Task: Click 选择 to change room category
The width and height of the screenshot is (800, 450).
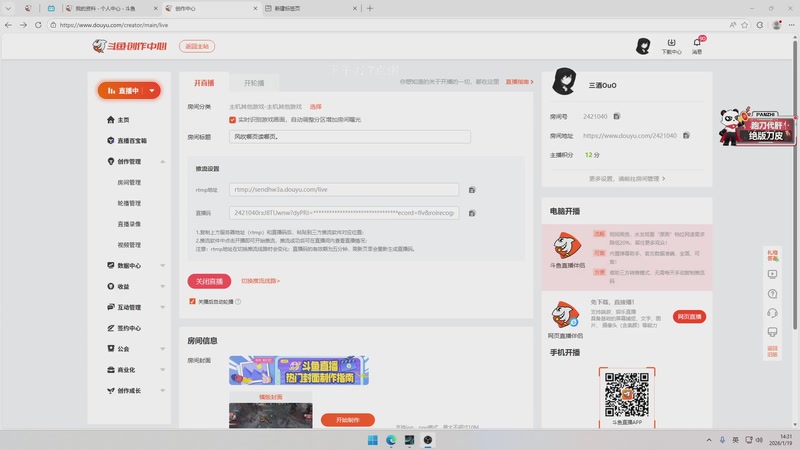Action: tap(316, 107)
